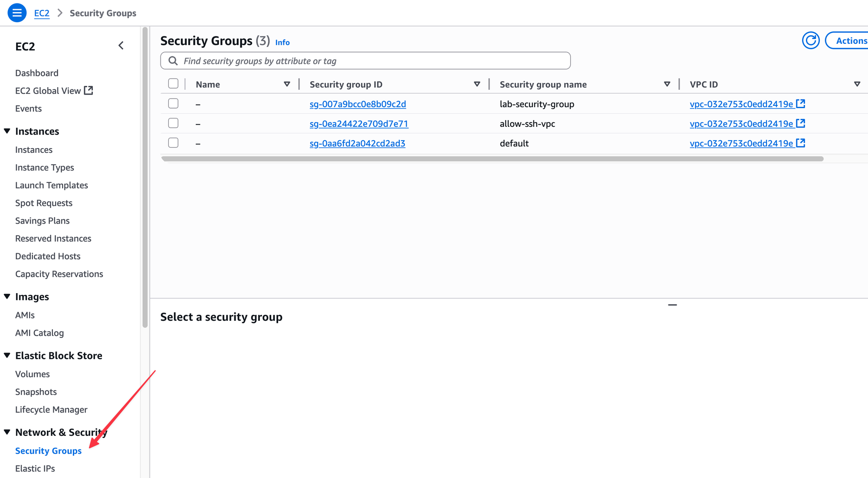Open VPC link in allow-ssh-vpc row
Screen dimensions: 868x478
pos(741,124)
